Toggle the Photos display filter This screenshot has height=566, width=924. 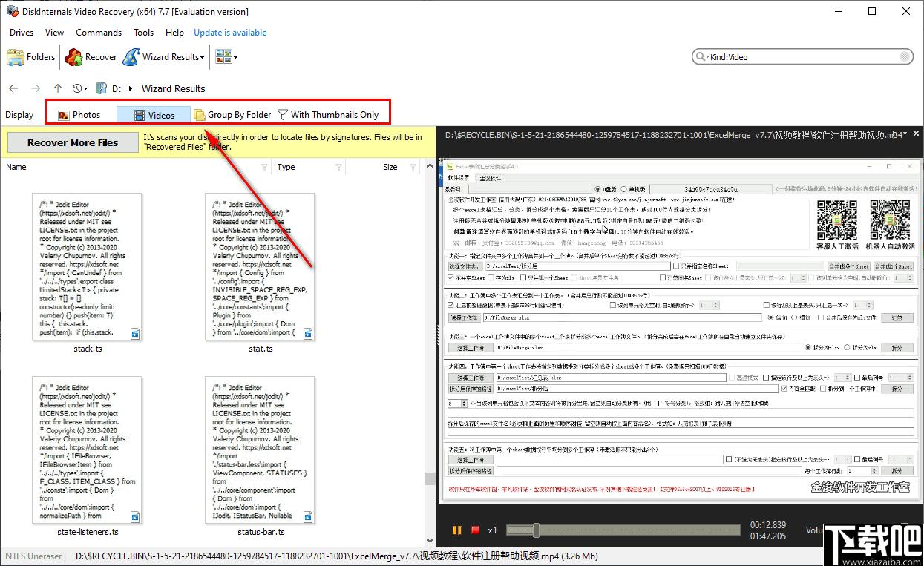click(79, 115)
